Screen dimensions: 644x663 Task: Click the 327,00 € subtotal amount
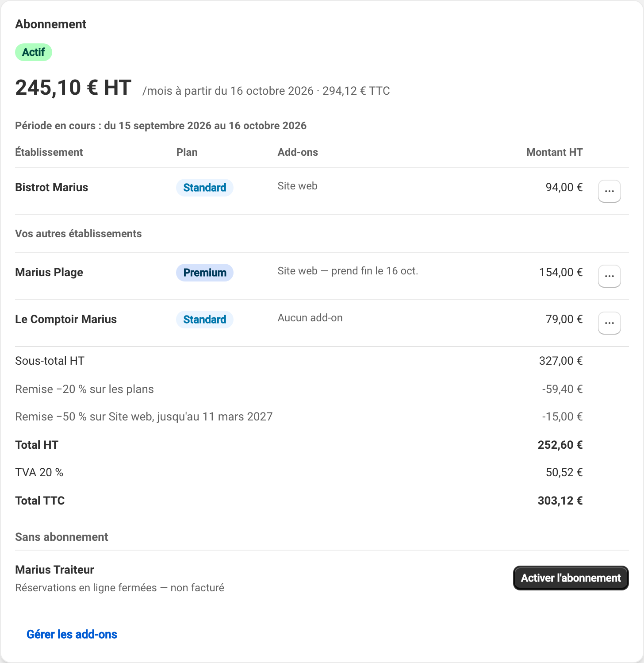click(x=561, y=361)
